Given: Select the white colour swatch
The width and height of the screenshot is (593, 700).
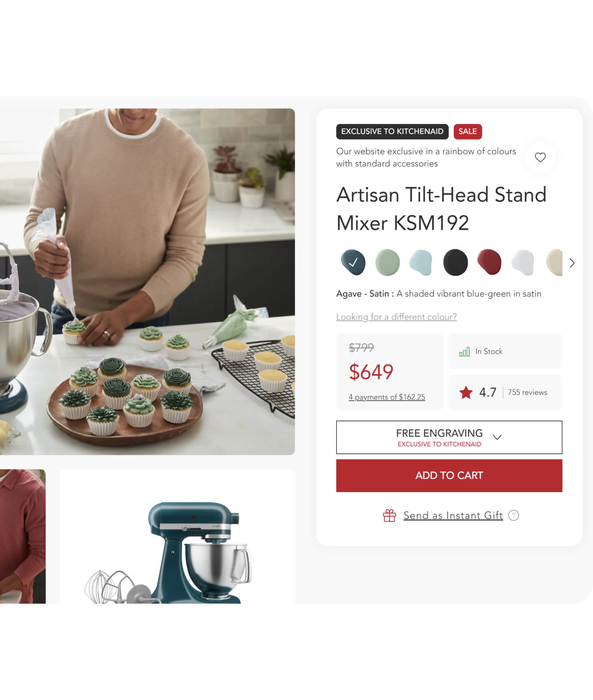Looking at the screenshot, I should [523, 262].
